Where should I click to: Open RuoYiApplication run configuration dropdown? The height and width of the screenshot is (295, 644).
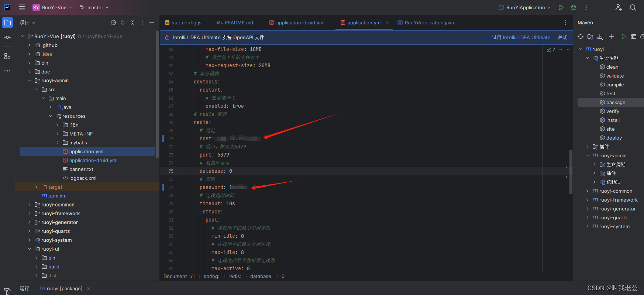(x=524, y=7)
